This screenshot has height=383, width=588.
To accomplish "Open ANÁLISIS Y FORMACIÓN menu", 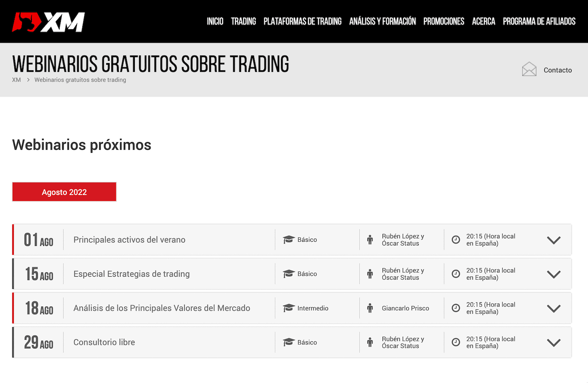I will [382, 21].
